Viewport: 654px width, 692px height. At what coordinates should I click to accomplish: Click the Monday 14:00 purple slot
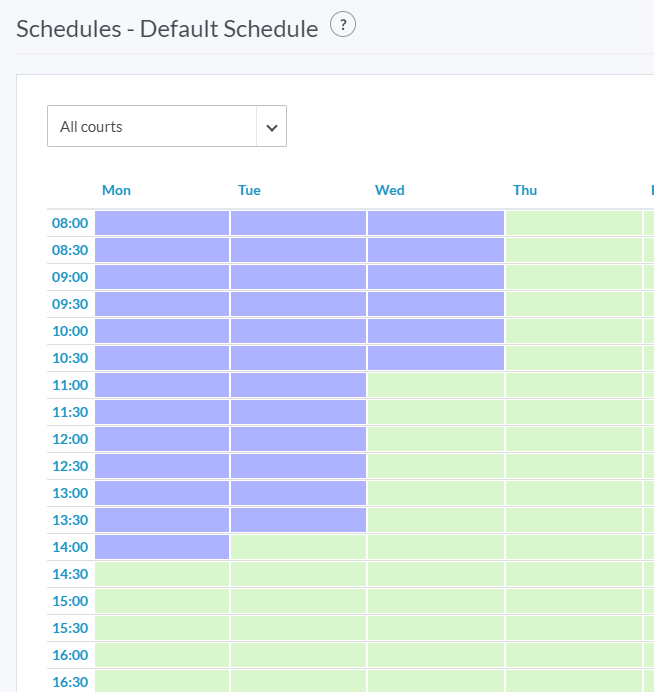point(162,547)
